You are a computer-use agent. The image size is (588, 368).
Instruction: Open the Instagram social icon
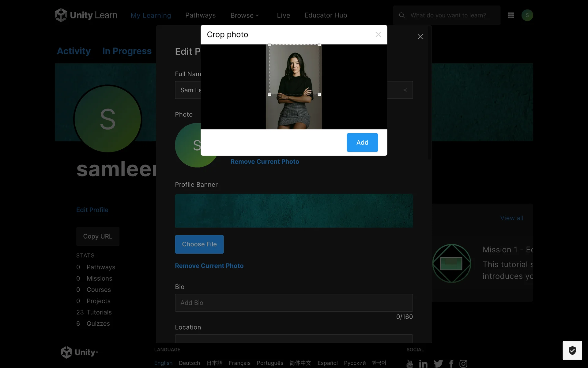pyautogui.click(x=463, y=363)
